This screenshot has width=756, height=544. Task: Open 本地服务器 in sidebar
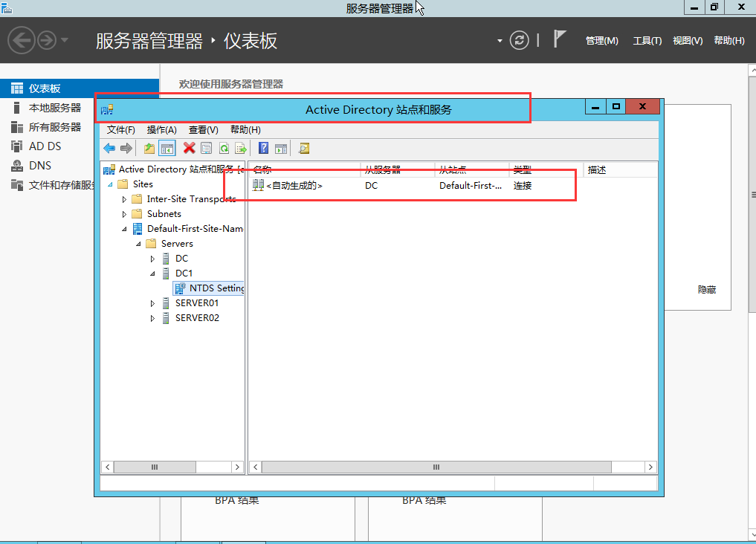pos(48,108)
